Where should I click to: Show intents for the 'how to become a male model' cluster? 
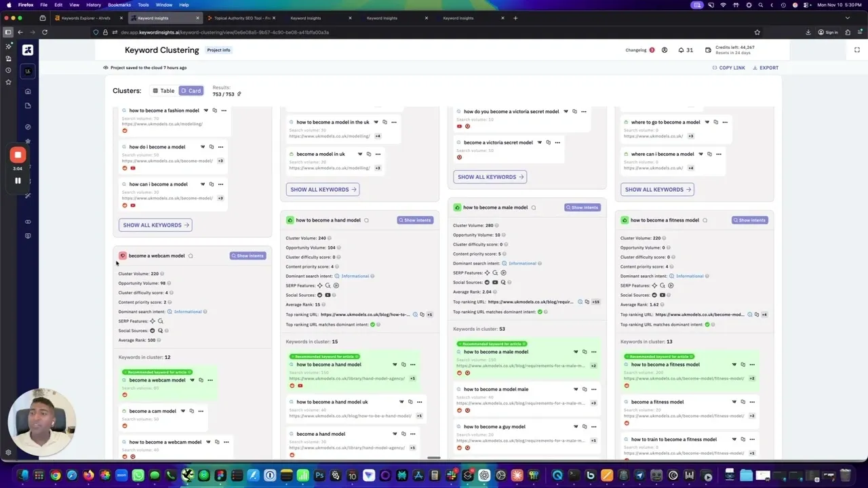point(583,207)
